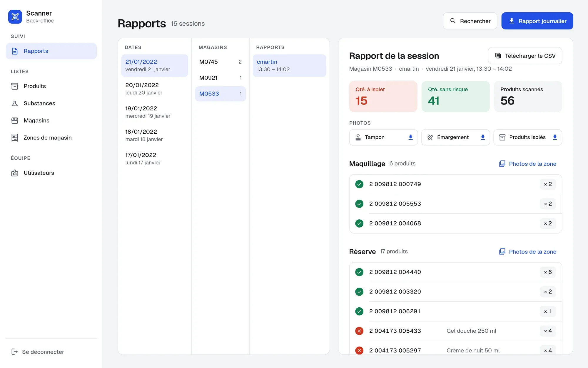Click the Qté. à isoler 15 card
588x368 pixels.
(x=383, y=96)
